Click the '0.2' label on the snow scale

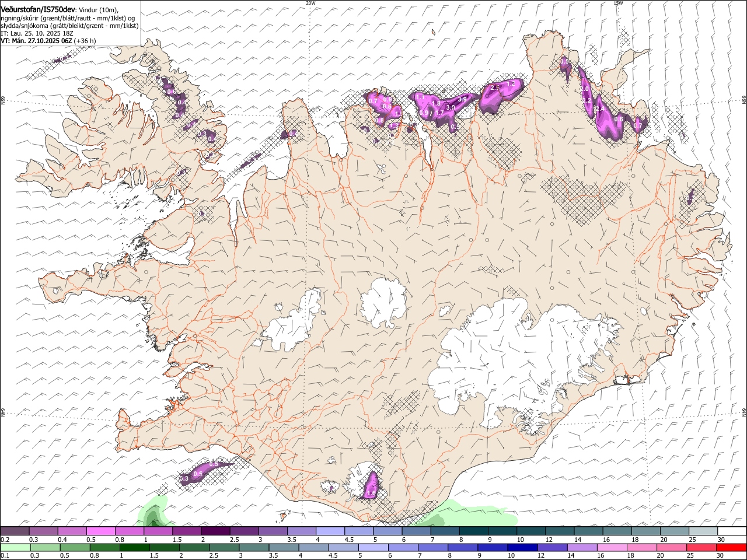pos(5,540)
